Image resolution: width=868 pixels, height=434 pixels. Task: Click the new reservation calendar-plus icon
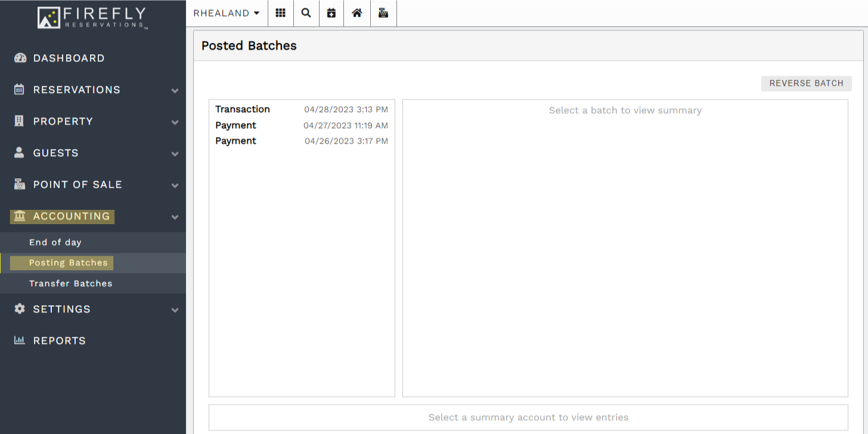[331, 13]
